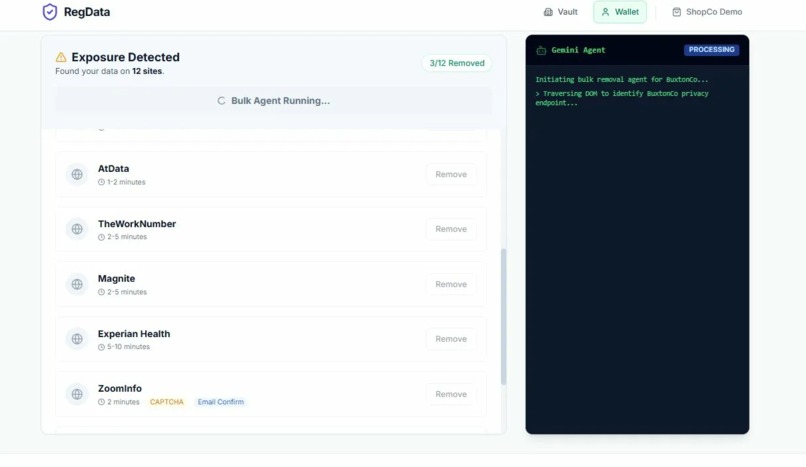Click the clock icon under Experian Health
806x467 pixels.
pos(101,347)
